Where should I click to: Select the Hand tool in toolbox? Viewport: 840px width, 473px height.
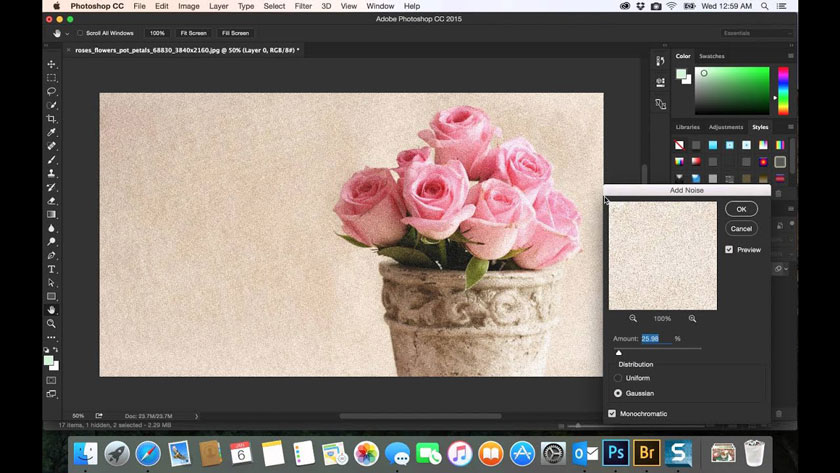[x=51, y=310]
